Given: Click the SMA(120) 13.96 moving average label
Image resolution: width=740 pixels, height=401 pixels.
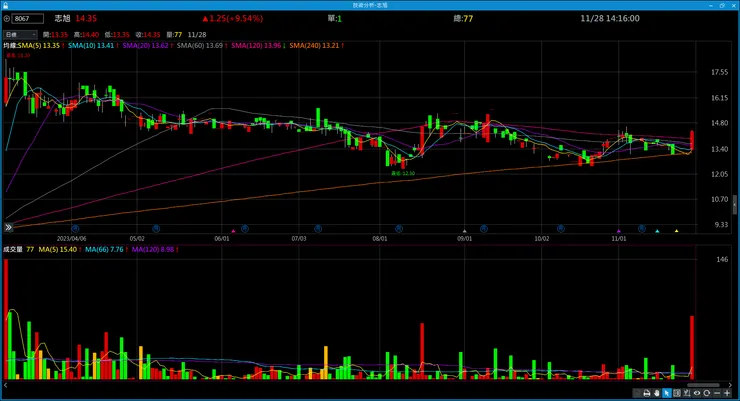Looking at the screenshot, I should pos(258,46).
